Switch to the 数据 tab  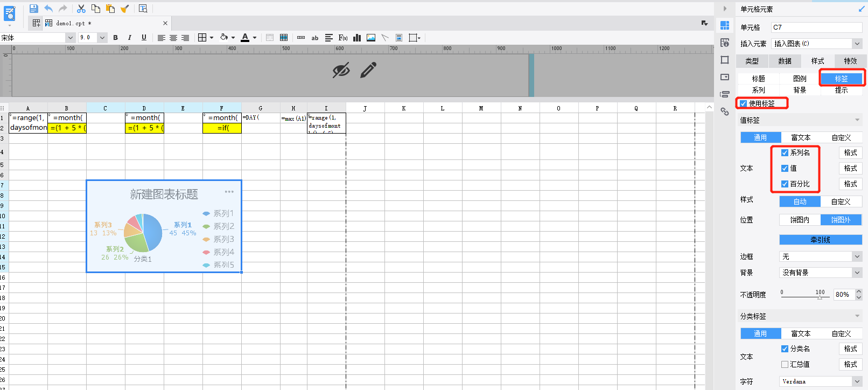point(785,61)
